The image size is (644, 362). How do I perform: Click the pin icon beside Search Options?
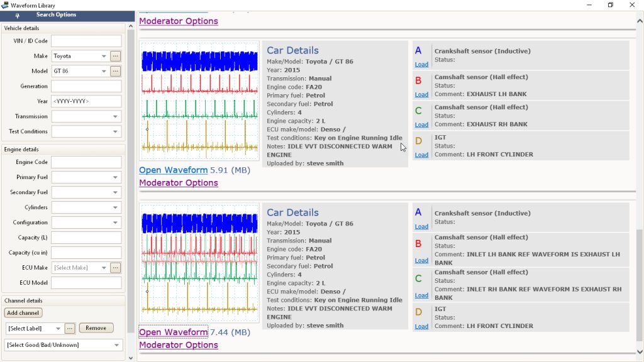(x=17, y=16)
